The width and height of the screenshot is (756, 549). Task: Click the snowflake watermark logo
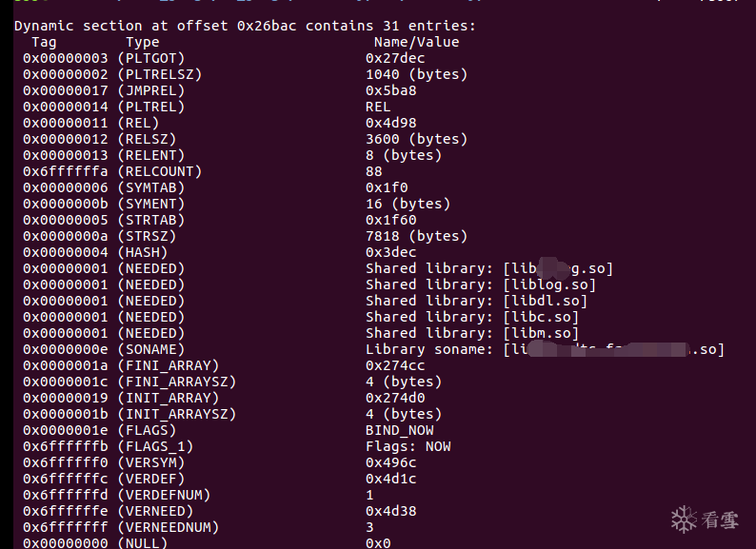[x=684, y=519]
